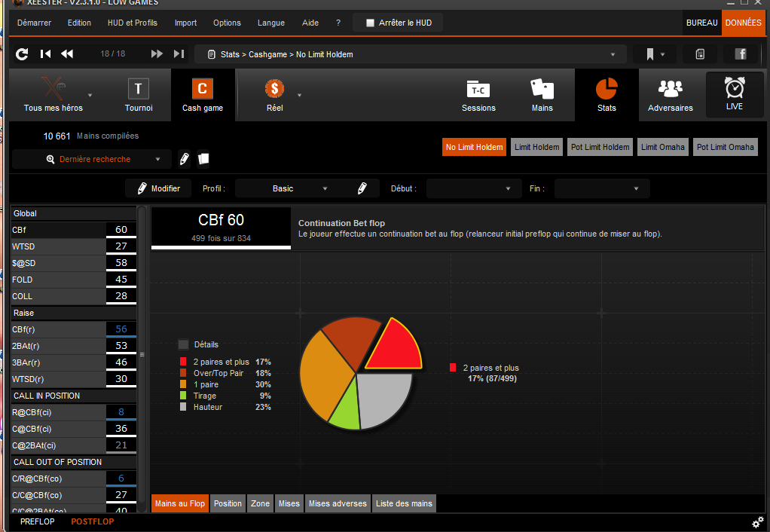770x532 pixels.
Task: Open the Edition menu
Action: tap(79, 23)
